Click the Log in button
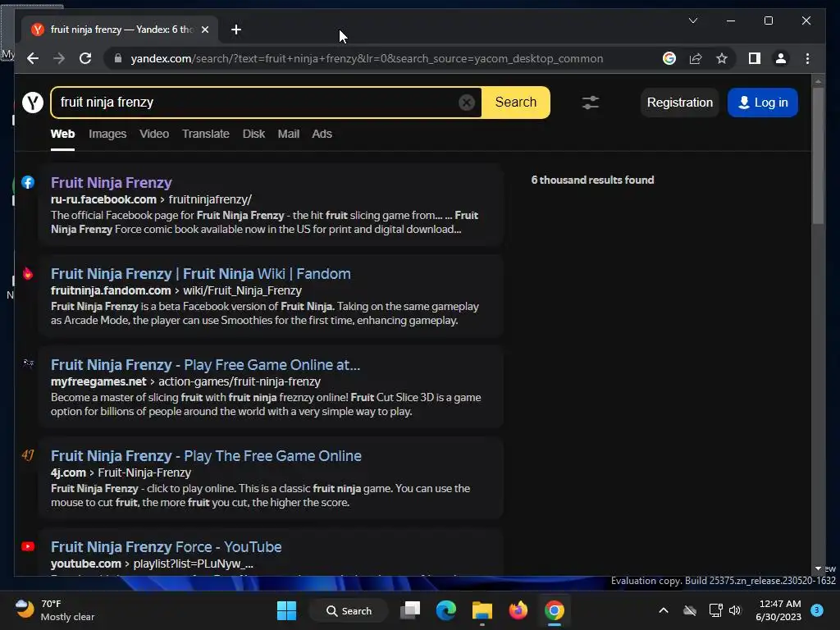 click(x=763, y=103)
